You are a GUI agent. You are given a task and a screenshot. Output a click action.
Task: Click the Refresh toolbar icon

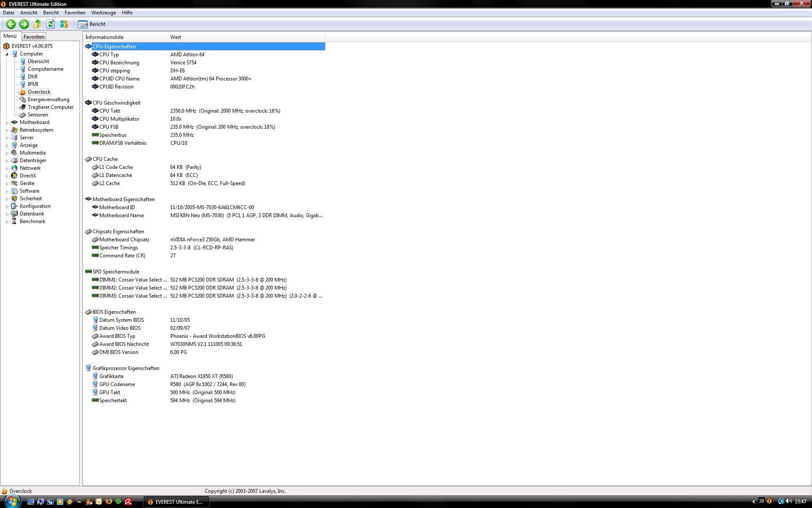pos(50,24)
